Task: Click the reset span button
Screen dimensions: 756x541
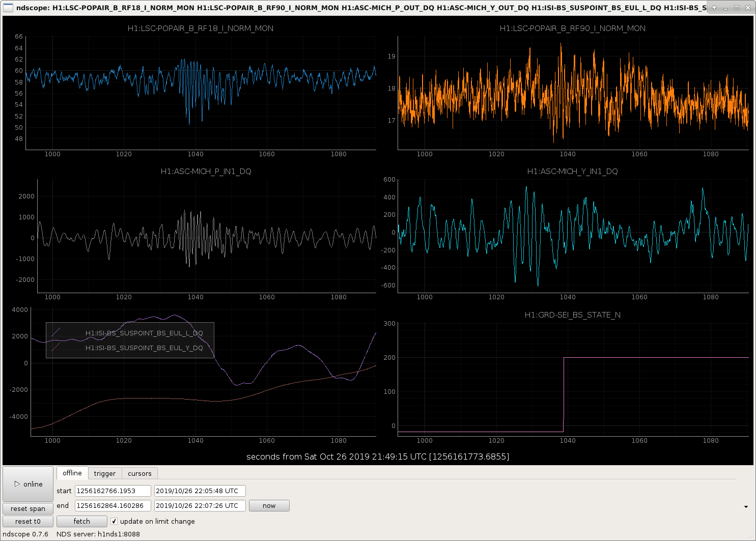Action: click(28, 508)
